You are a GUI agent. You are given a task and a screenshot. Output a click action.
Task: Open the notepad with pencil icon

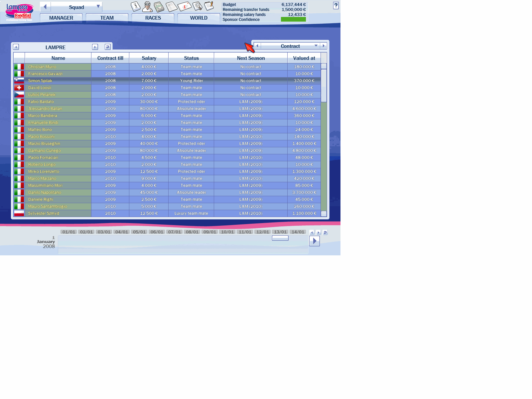[209, 6]
